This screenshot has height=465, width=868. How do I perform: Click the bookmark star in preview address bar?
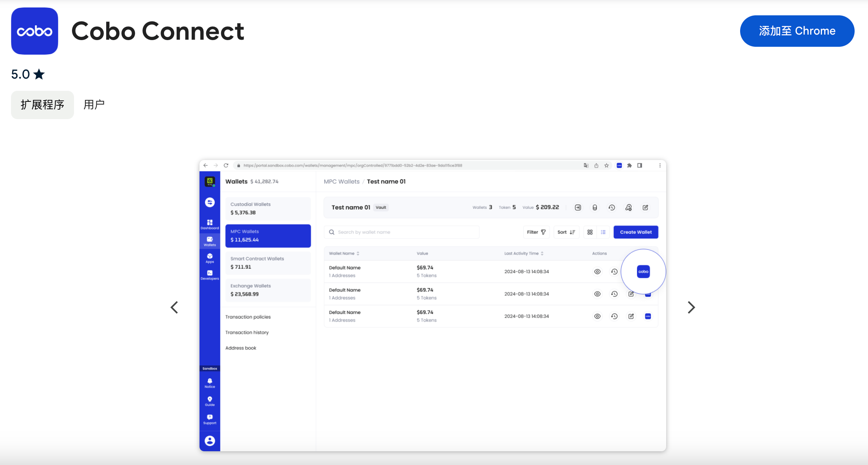coord(606,165)
